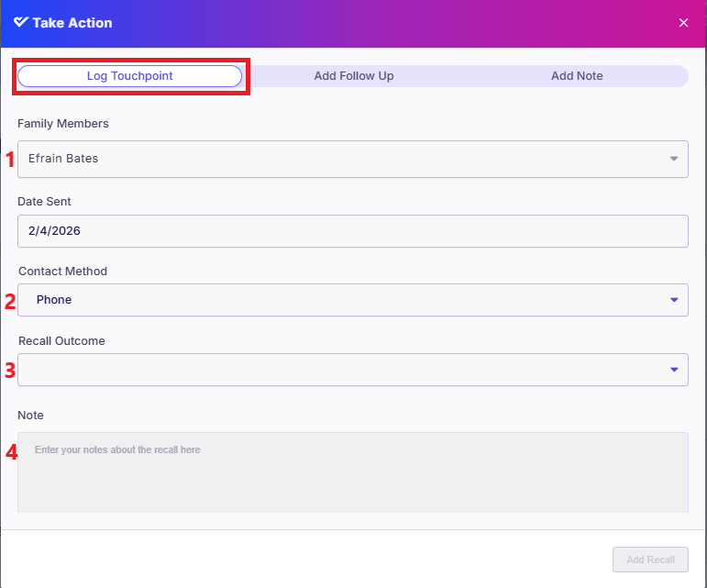
Task: Switch to the Log Touchpoint tab
Action: pyautogui.click(x=129, y=76)
